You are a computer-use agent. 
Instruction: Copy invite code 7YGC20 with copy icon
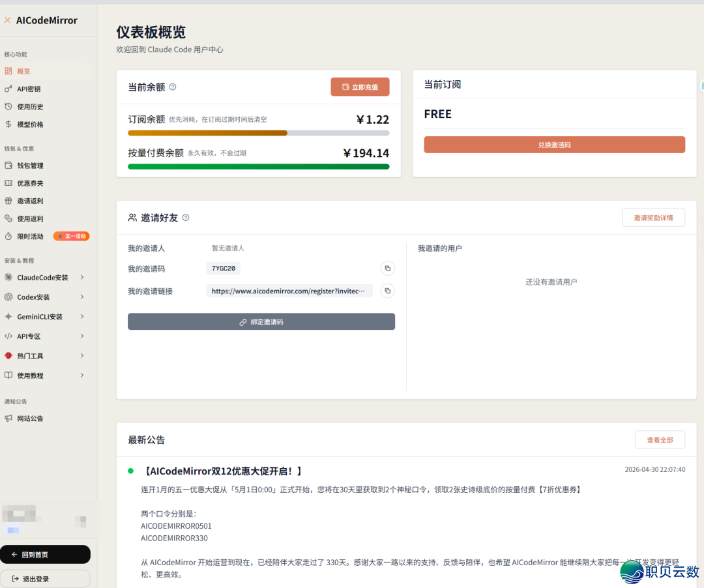click(x=387, y=269)
